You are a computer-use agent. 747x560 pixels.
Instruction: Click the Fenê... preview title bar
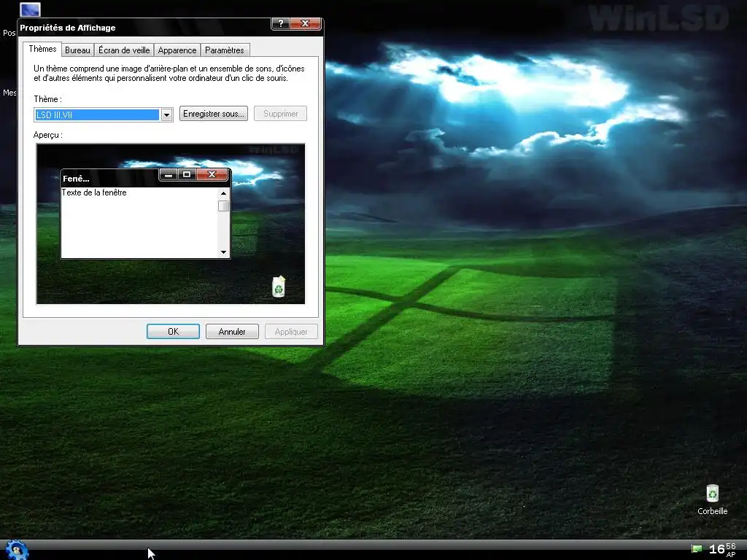(109, 178)
